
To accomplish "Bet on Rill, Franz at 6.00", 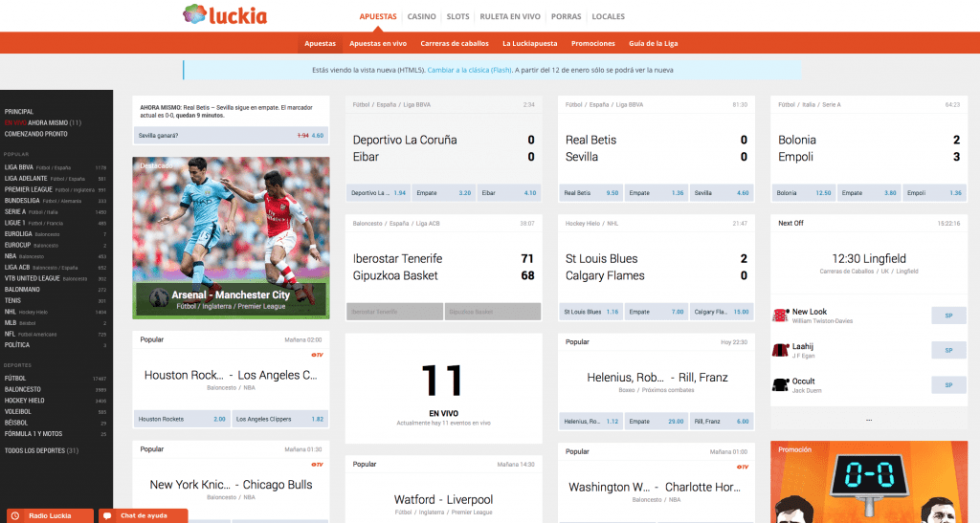I will pos(722,422).
